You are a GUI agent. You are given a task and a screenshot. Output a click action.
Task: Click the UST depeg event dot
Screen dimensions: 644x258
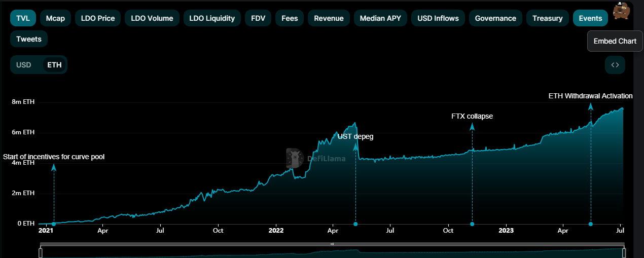coord(355,224)
